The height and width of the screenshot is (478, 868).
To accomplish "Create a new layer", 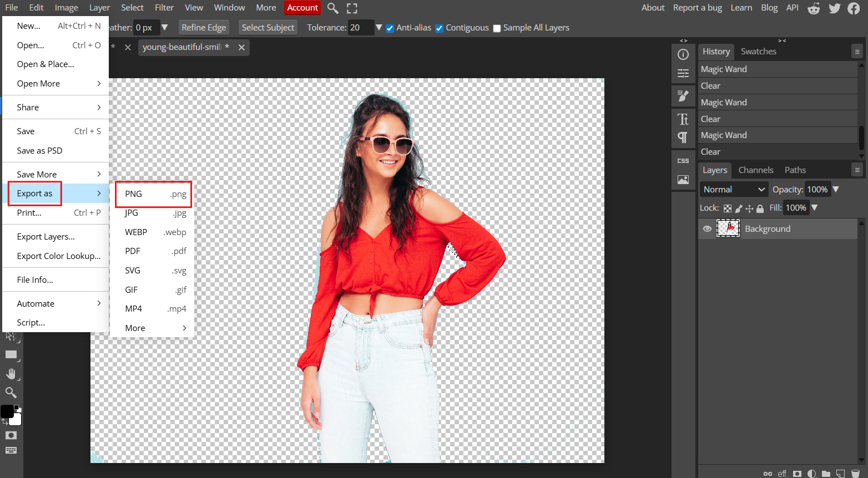I will coord(841,473).
